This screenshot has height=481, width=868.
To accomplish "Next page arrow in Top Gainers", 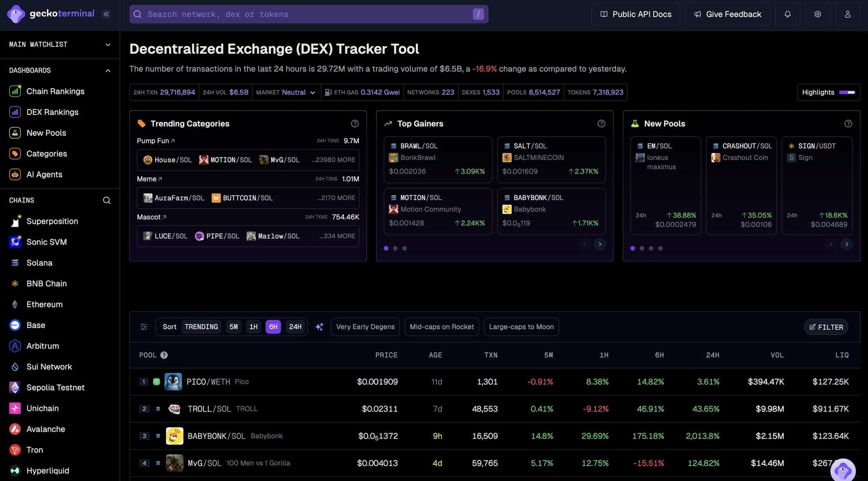I will (600, 244).
